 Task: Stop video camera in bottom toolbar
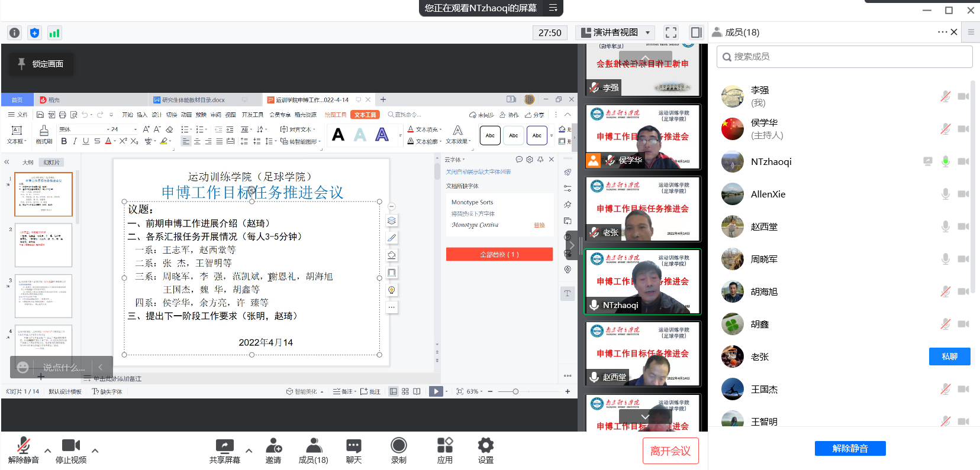[71, 446]
